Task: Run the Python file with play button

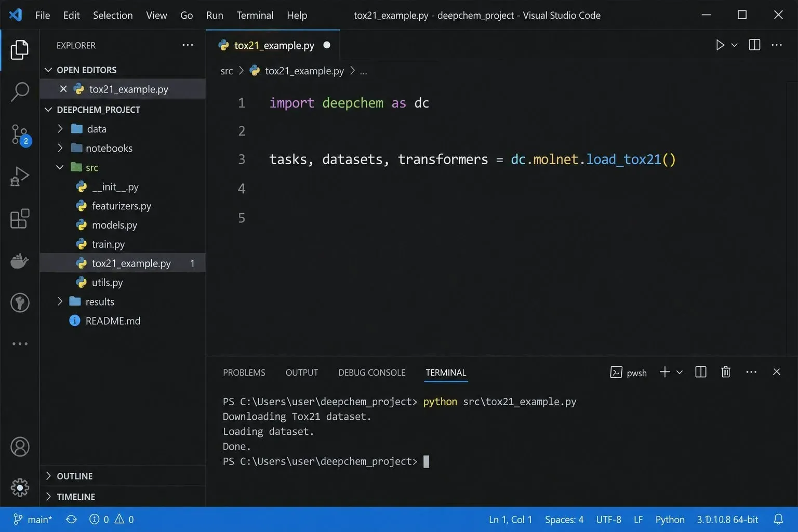Action: (x=720, y=45)
